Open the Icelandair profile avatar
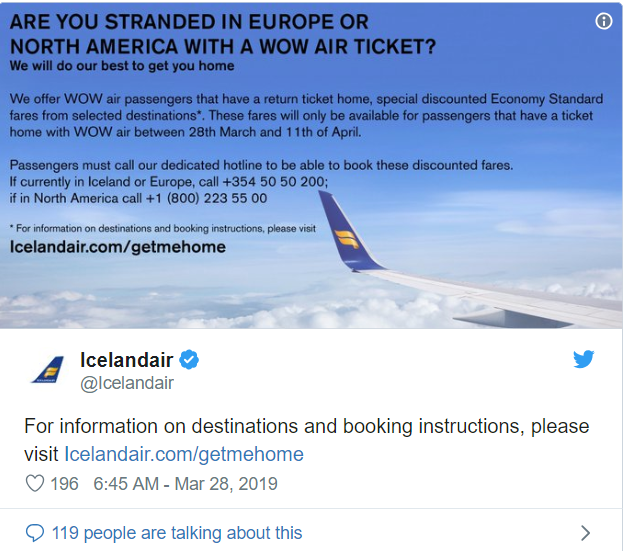Image resolution: width=623 pixels, height=551 pixels. point(48,370)
